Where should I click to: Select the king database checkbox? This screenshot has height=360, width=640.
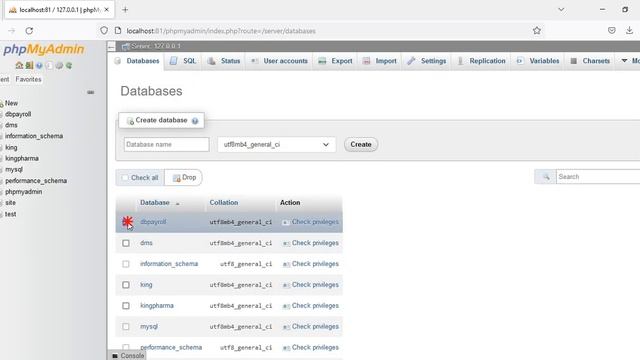coord(126,285)
